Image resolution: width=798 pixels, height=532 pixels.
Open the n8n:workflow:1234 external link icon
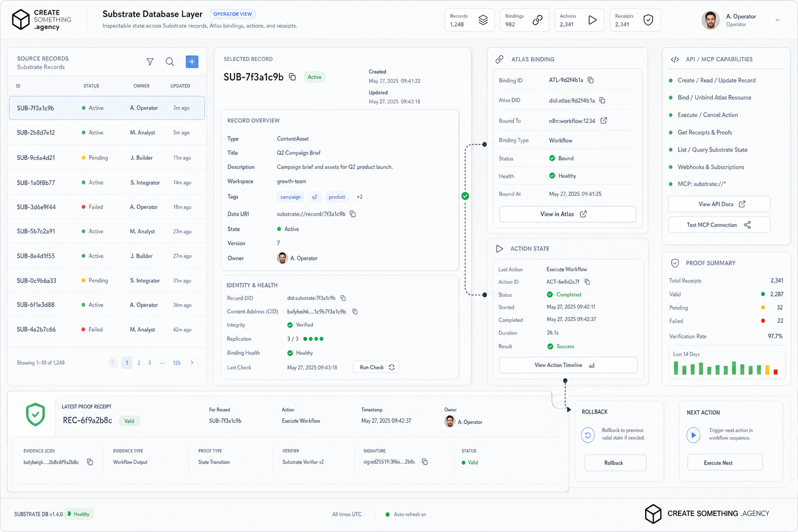pos(604,121)
